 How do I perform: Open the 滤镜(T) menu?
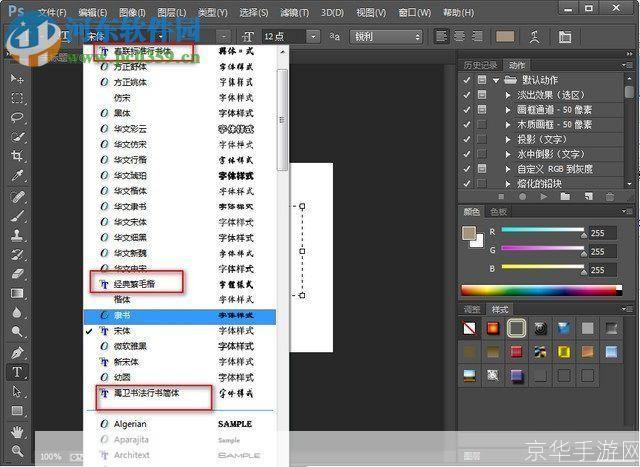click(294, 13)
